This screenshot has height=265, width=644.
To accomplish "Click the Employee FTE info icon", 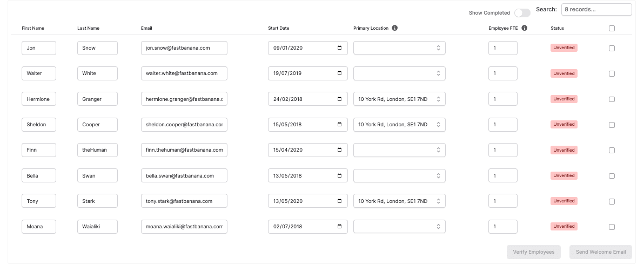I will pos(525,28).
